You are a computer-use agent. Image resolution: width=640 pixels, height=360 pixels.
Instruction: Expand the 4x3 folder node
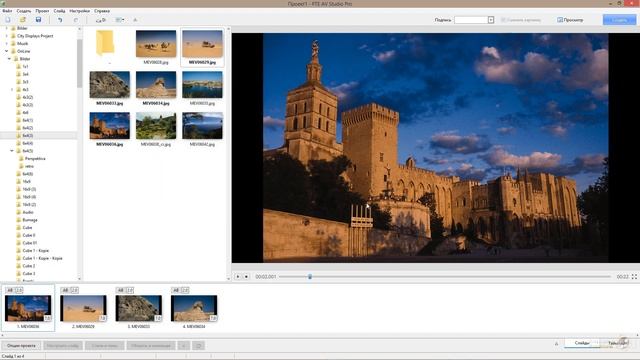[x=12, y=89]
